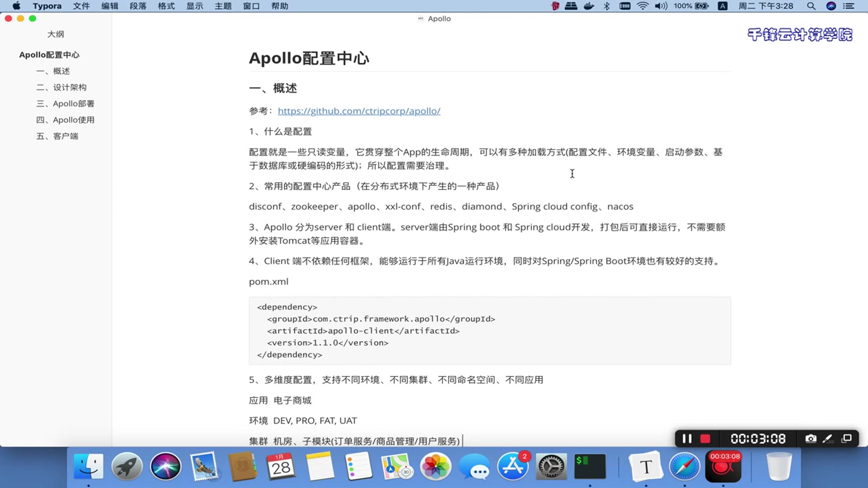Open Photos from the Dock
The width and height of the screenshot is (868, 488).
pyautogui.click(x=435, y=466)
